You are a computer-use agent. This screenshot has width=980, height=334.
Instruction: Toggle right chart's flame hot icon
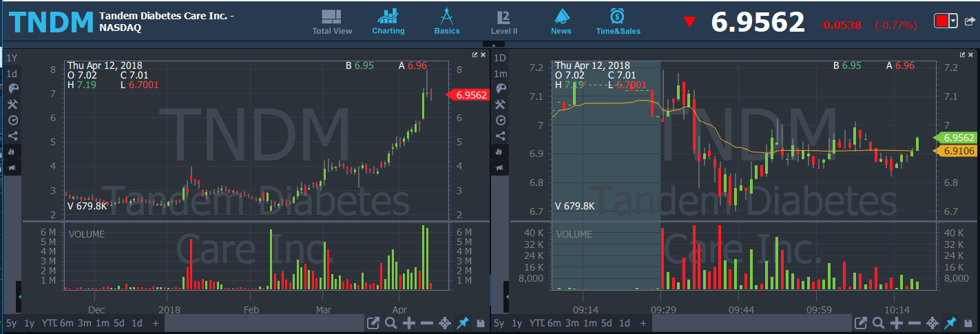click(x=500, y=152)
